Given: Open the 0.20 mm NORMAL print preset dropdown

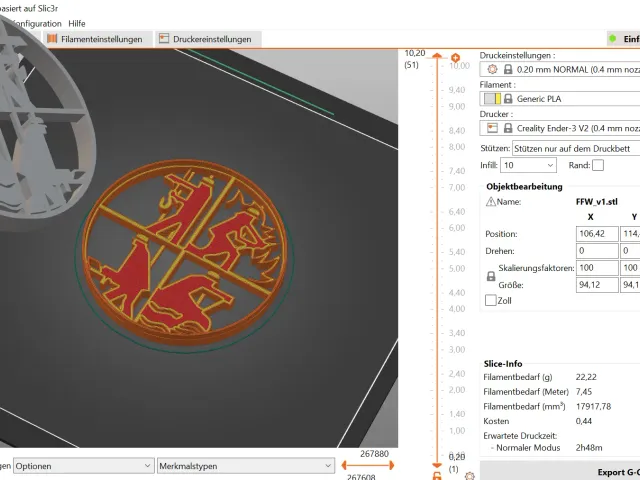Looking at the screenshot, I should tap(560, 69).
